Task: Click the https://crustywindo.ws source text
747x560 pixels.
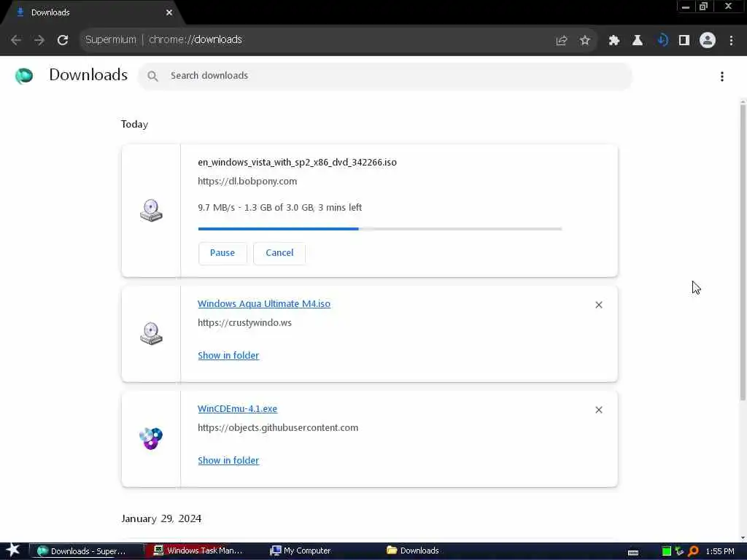Action: (244, 323)
